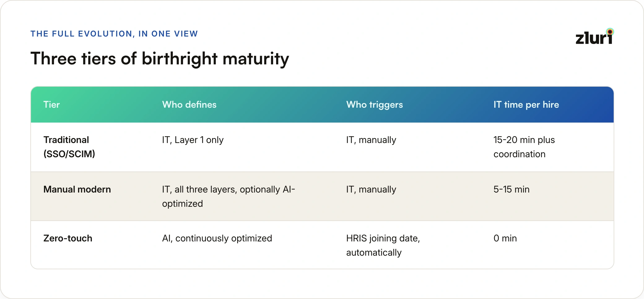This screenshot has width=644, height=299.
Task: Click 'IT, all three layers, optionally AI-optimized' cell
Action: (x=228, y=196)
